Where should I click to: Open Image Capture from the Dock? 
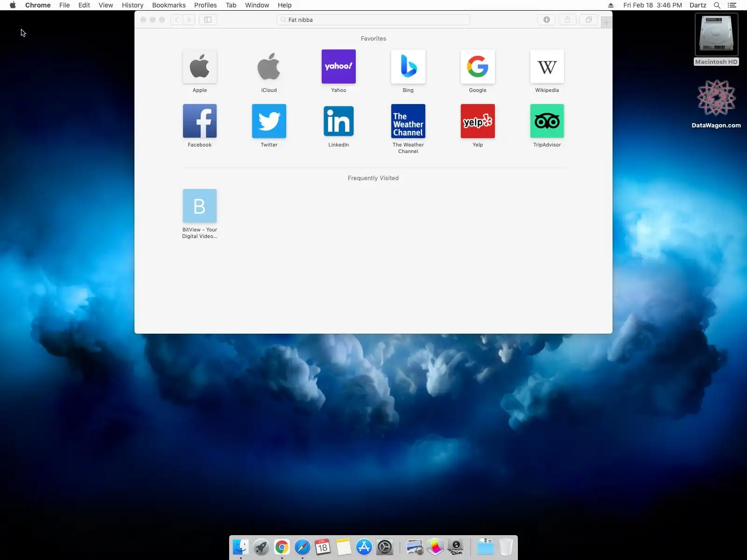456,547
